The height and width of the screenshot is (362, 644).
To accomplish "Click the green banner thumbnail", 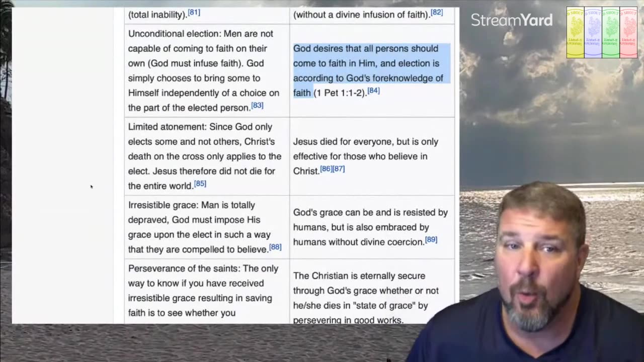I will pos(610,32).
